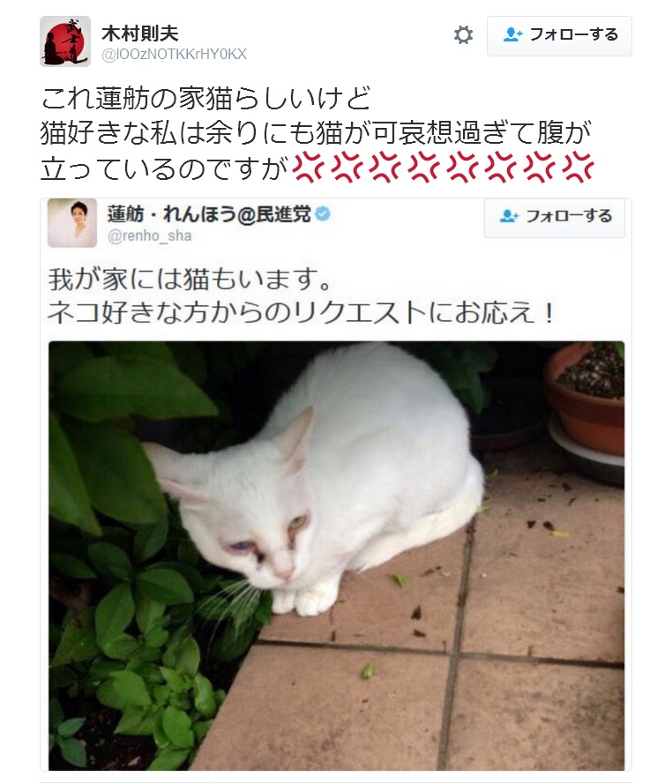Click the first anger symbol emoji
Viewport: 672px width, 784px height.
[307, 168]
